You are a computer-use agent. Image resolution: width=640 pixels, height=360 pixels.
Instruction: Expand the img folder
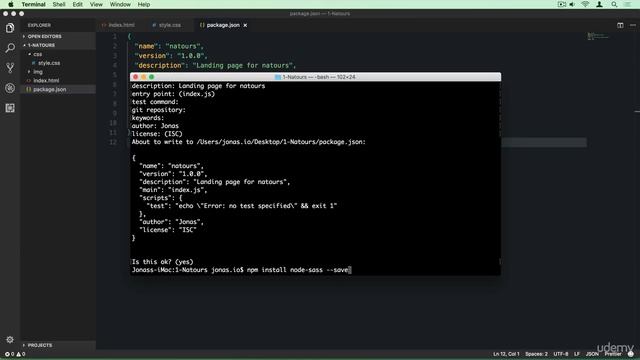38,72
